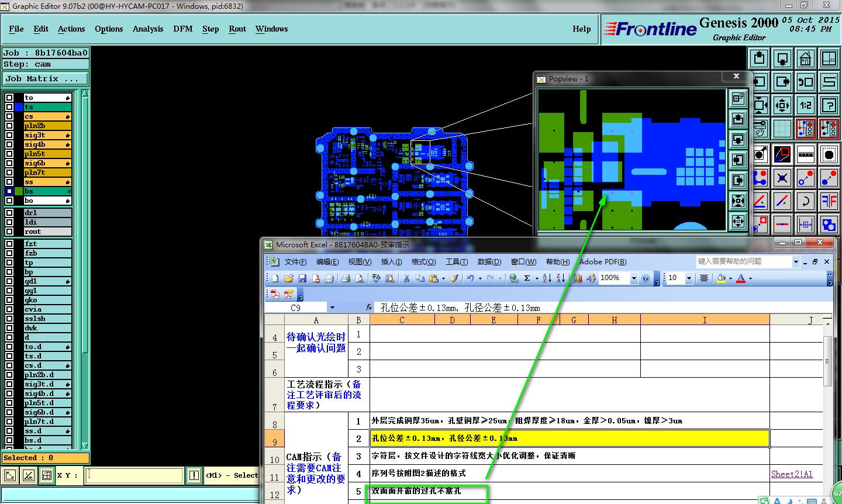Screen dimensions: 842x504
Task: Toggle checkbox for layer 'cs'
Action: pyautogui.click(x=9, y=116)
